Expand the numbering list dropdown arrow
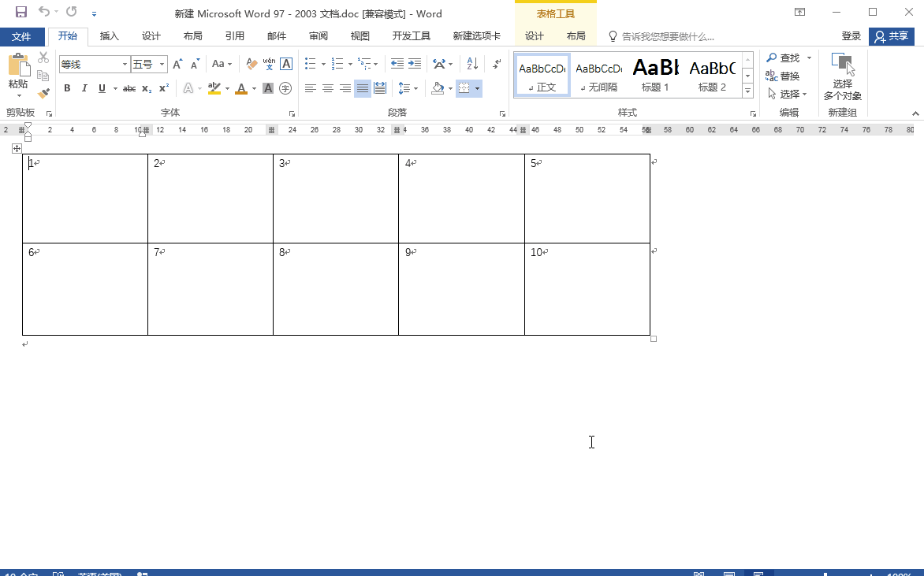 pyautogui.click(x=350, y=64)
